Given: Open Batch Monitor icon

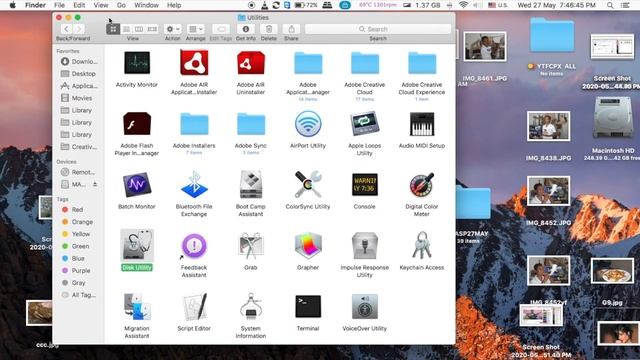Looking at the screenshot, I should 137,184.
